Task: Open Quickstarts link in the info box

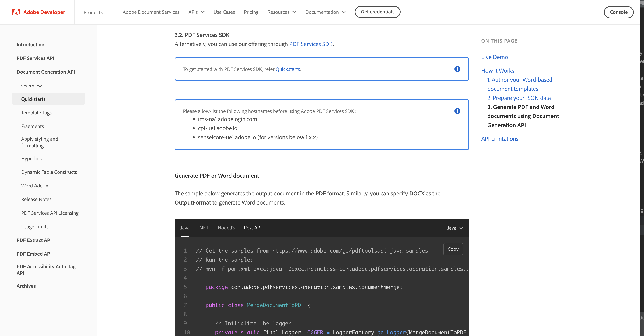Action: 288,69
